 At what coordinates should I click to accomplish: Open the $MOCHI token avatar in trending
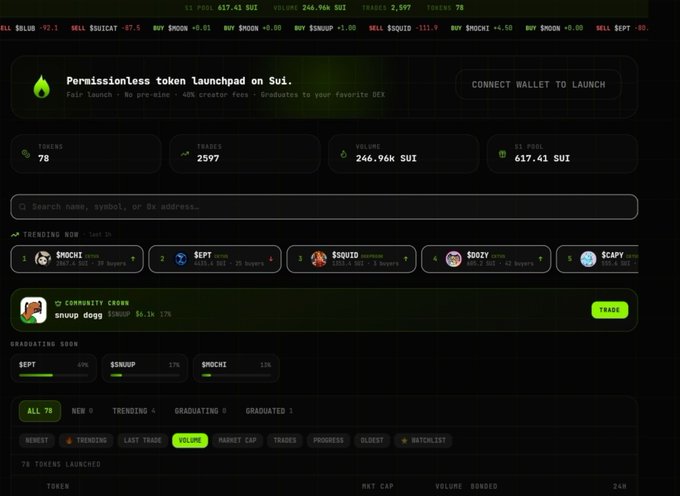(43, 259)
